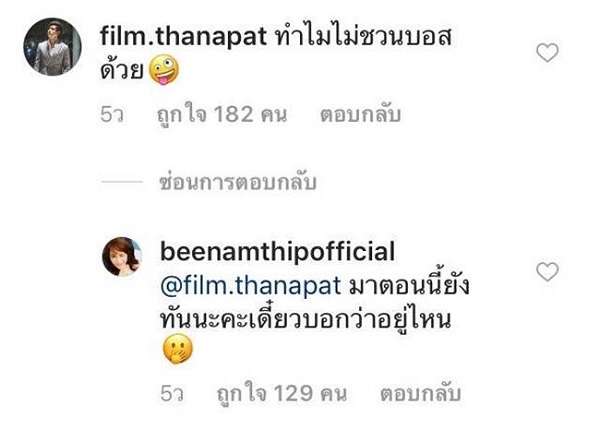This screenshot has width=600, height=430.
Task: Like beenamthipofficial's reply with heart icon
Action: (548, 272)
